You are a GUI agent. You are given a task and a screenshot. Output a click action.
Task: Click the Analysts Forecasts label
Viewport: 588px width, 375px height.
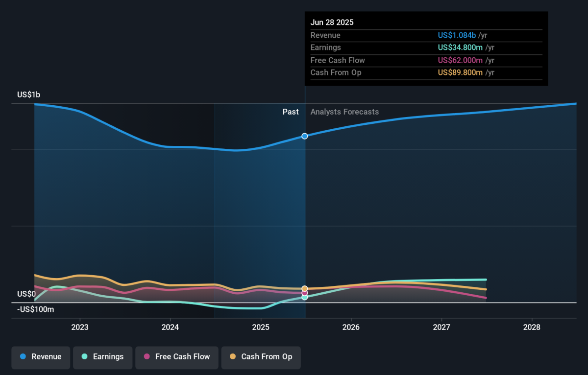344,112
